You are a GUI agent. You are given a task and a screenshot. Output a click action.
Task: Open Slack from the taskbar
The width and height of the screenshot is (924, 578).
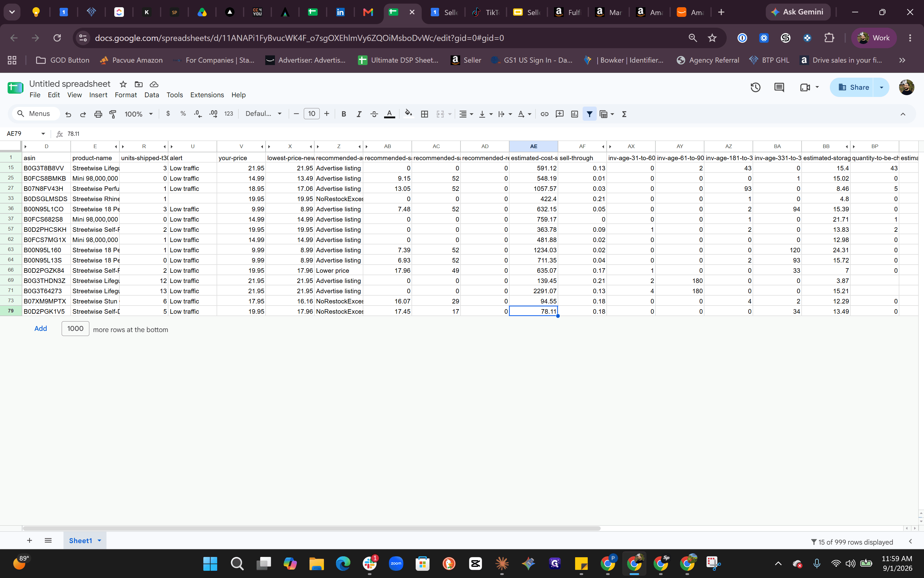pyautogui.click(x=369, y=564)
